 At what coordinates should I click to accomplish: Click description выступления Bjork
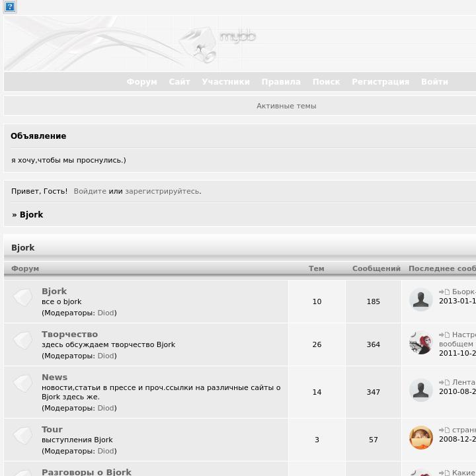(77, 440)
